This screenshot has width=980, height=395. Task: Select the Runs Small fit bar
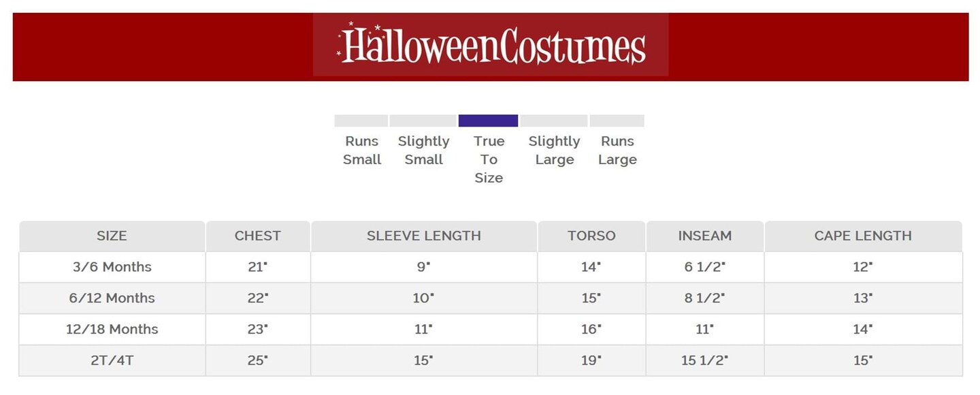point(361,121)
